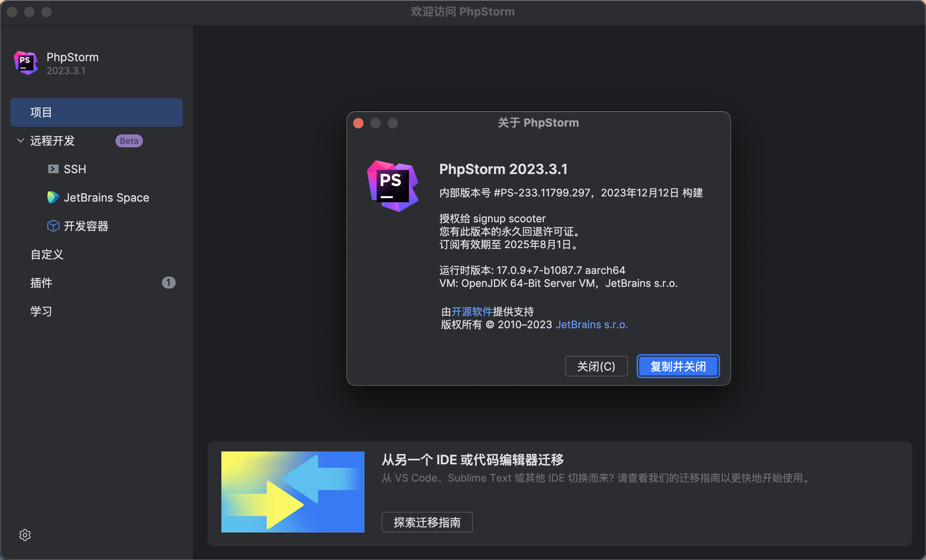Switch to the 插件 tab
Viewport: 926px width, 560px height.
pyautogui.click(x=41, y=283)
